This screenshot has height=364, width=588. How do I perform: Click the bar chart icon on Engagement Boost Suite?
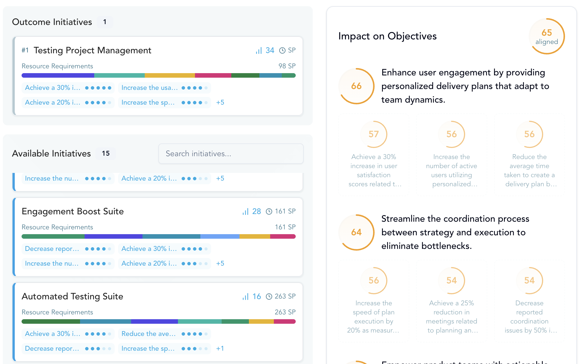[245, 211]
